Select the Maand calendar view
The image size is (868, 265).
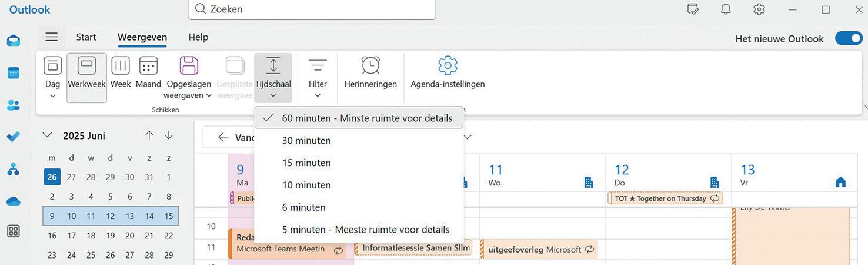pos(148,72)
